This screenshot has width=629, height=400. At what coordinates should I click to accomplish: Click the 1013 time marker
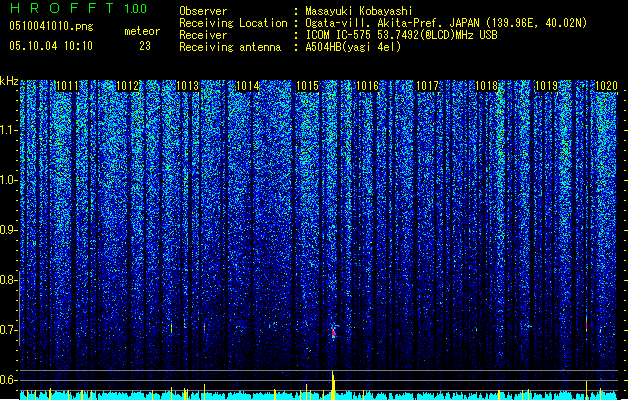click(187, 86)
